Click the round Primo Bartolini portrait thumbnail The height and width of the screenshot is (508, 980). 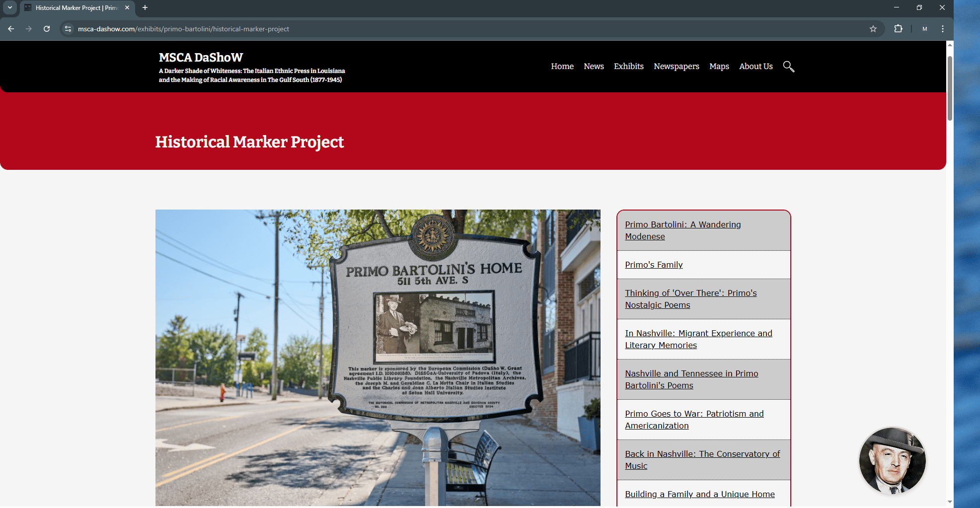tap(892, 461)
